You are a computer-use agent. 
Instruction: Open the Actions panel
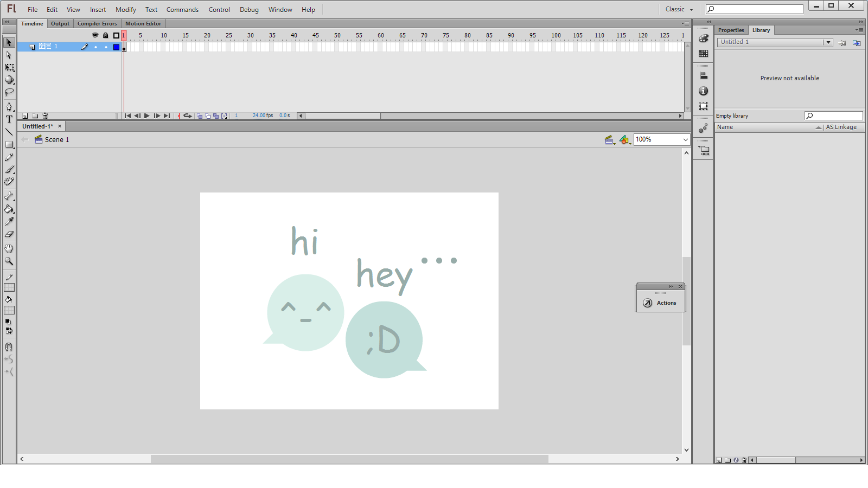click(660, 303)
